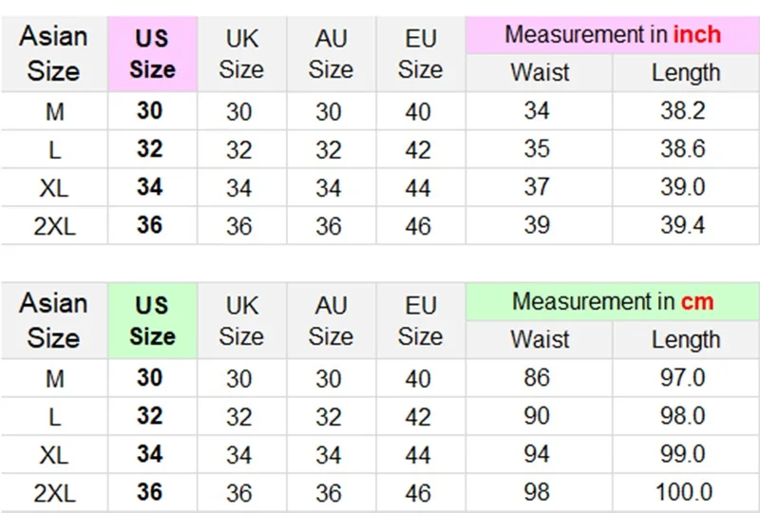This screenshot has height=532, width=760.
Task: Click EU size 44 in cm table
Action: coord(418,455)
